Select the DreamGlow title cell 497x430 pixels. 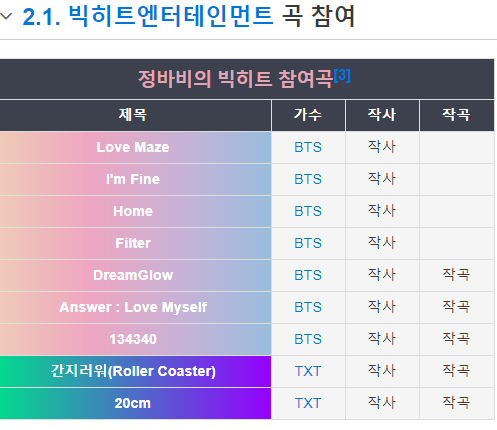tap(135, 275)
